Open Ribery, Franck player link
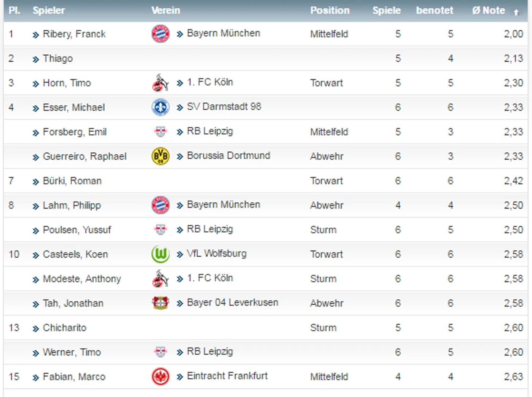532x397 pixels. click(x=74, y=34)
